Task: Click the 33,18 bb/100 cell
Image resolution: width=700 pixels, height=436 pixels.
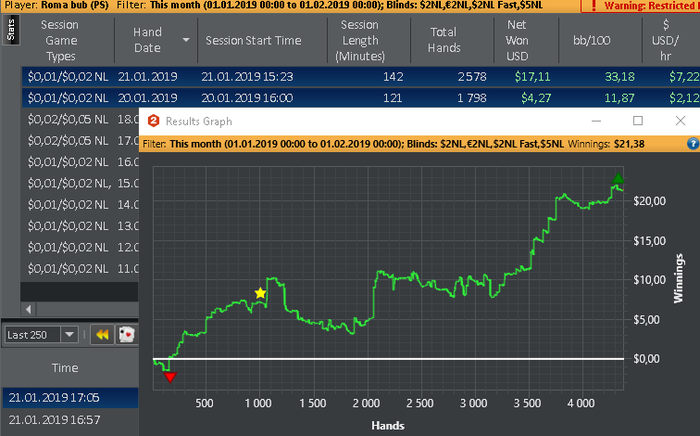Action: pos(619,77)
